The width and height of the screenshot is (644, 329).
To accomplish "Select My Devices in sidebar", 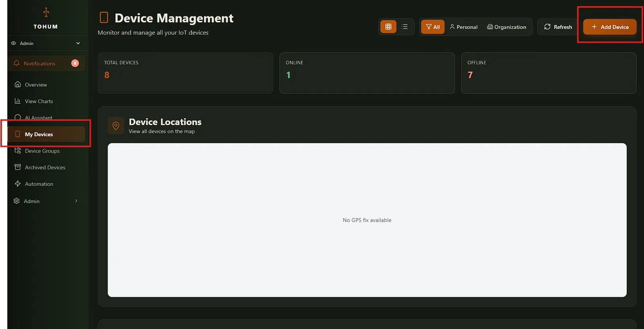I will pos(46,134).
